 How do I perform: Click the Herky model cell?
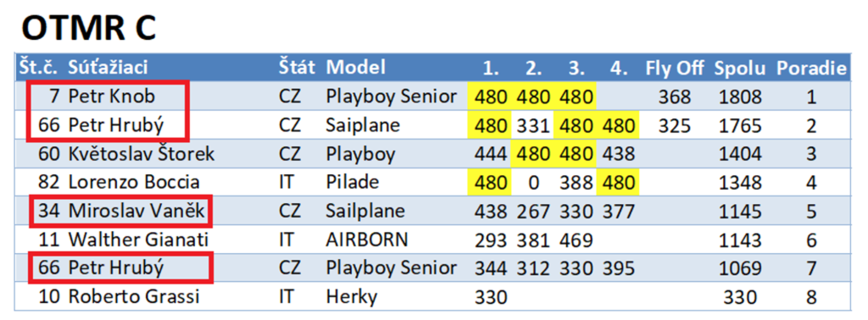(x=351, y=297)
